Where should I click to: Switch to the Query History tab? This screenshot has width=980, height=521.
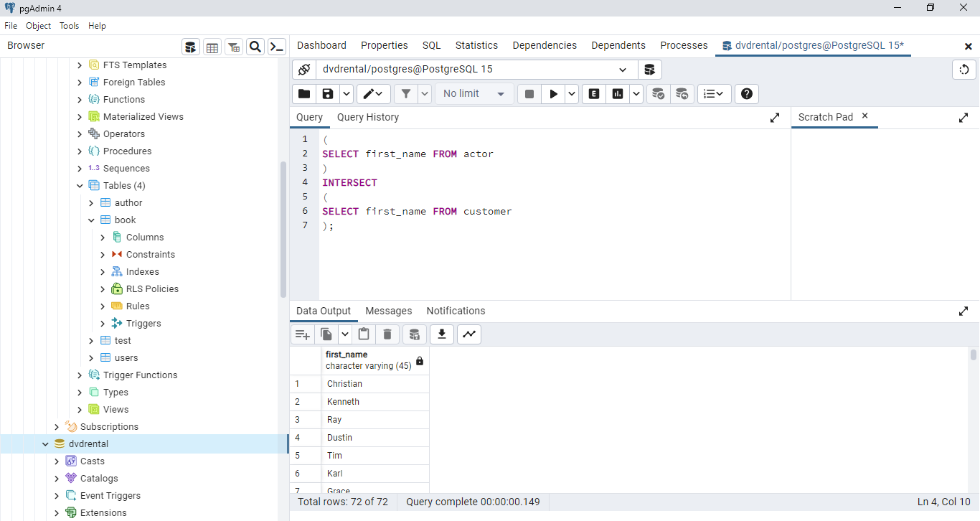(368, 117)
